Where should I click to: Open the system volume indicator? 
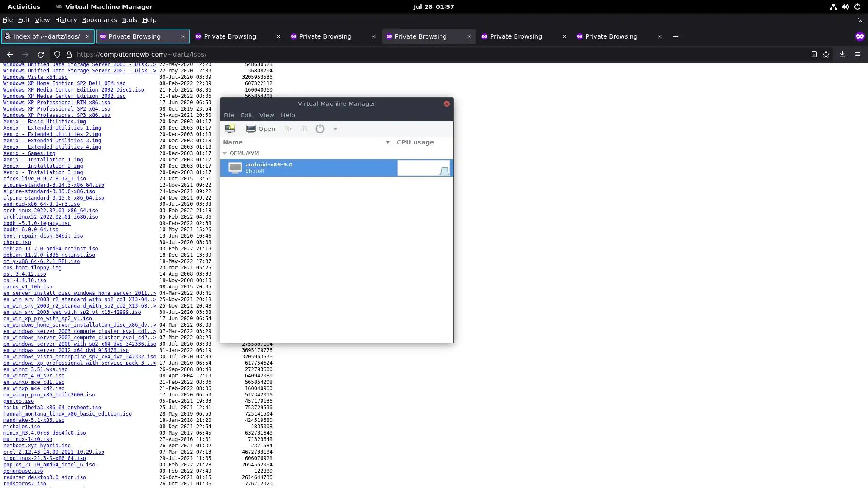[x=845, y=7]
